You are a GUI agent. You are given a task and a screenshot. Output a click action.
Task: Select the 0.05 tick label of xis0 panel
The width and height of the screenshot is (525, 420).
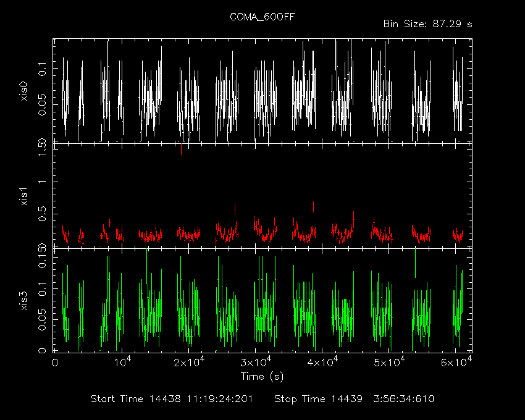point(43,104)
